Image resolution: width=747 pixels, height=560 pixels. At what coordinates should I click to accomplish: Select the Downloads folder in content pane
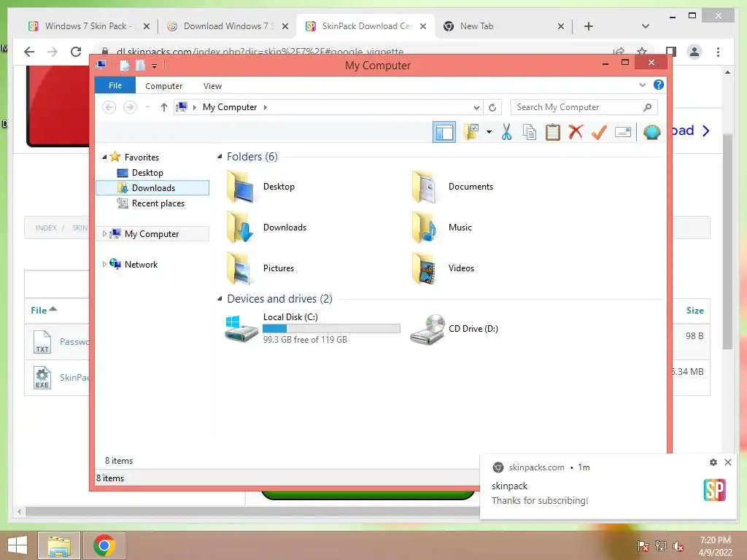pos(267,227)
